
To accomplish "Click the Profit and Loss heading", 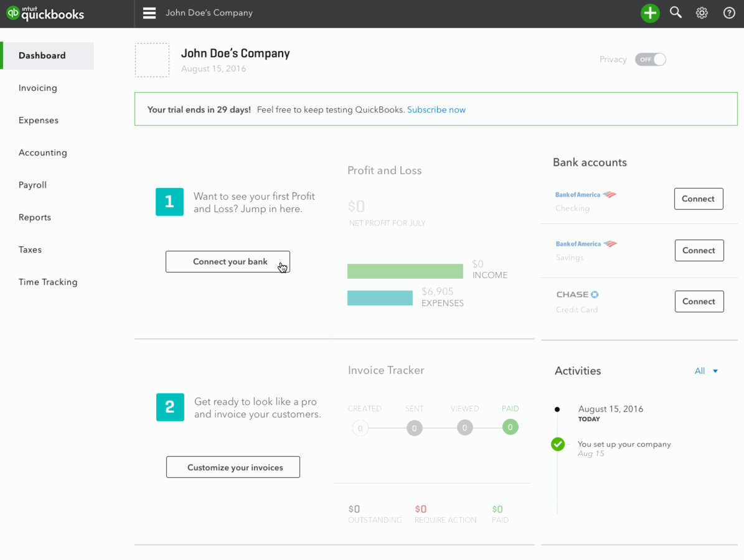I will click(384, 170).
